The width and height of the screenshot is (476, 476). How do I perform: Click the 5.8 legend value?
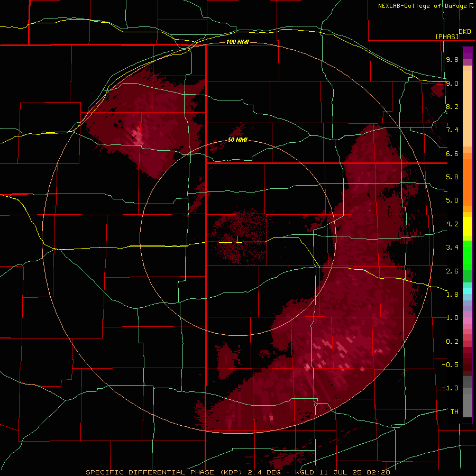click(452, 177)
